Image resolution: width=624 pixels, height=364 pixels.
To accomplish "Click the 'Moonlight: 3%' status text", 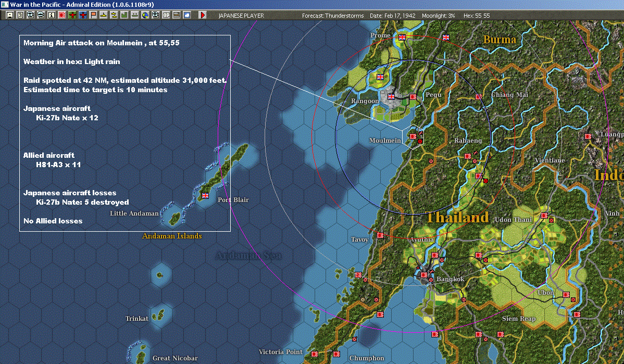I will [x=438, y=16].
